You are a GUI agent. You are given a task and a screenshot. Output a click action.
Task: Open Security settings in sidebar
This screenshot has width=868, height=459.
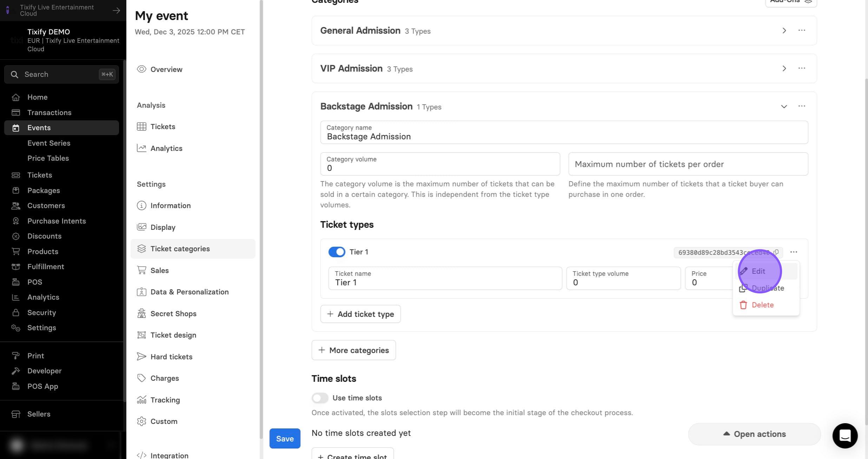coord(61,313)
